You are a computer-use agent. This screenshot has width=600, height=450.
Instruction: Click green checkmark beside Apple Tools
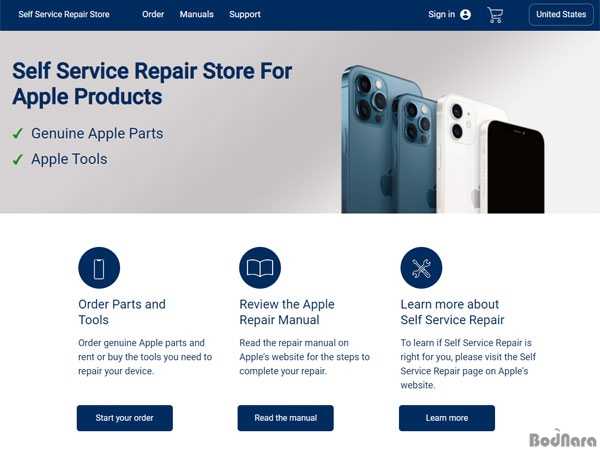click(18, 159)
